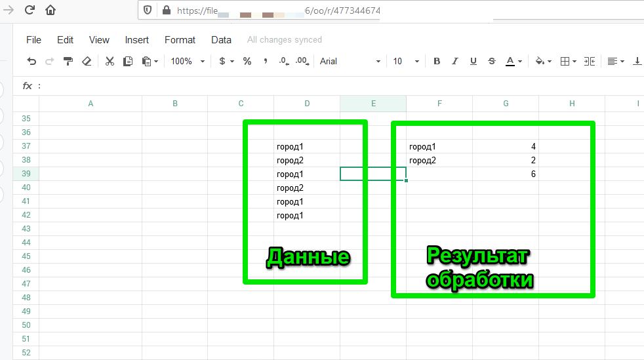Select column A header

tap(91, 104)
